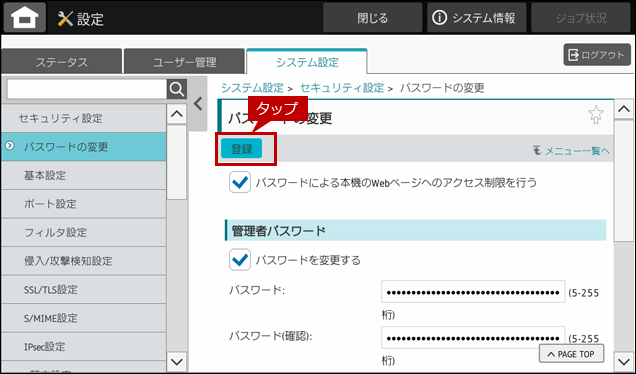Add page to favorites star icon
636x374 pixels.
(595, 115)
